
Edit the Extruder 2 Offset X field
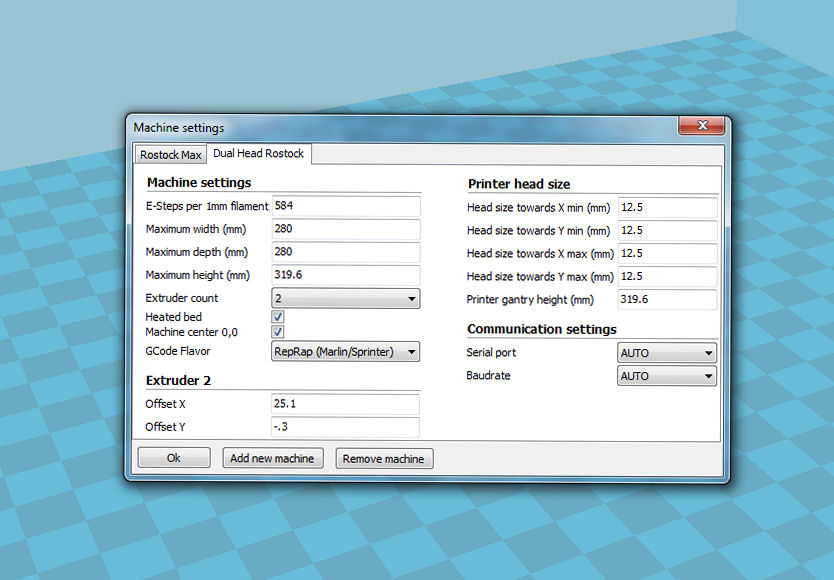(x=345, y=404)
